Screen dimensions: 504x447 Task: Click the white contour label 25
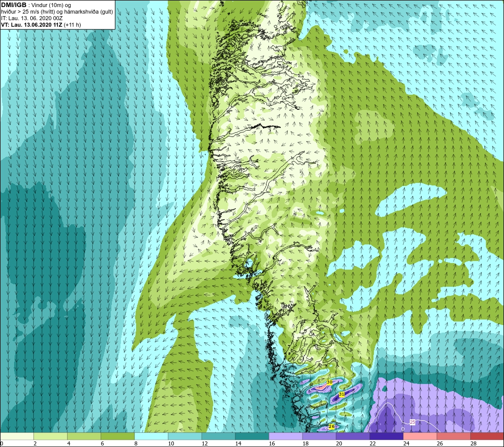pos(413,422)
